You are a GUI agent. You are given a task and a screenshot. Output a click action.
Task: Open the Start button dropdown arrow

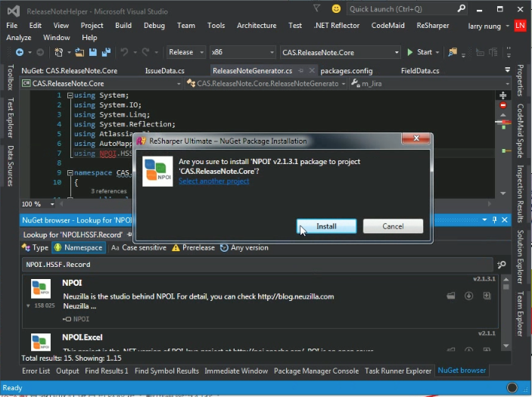click(437, 52)
